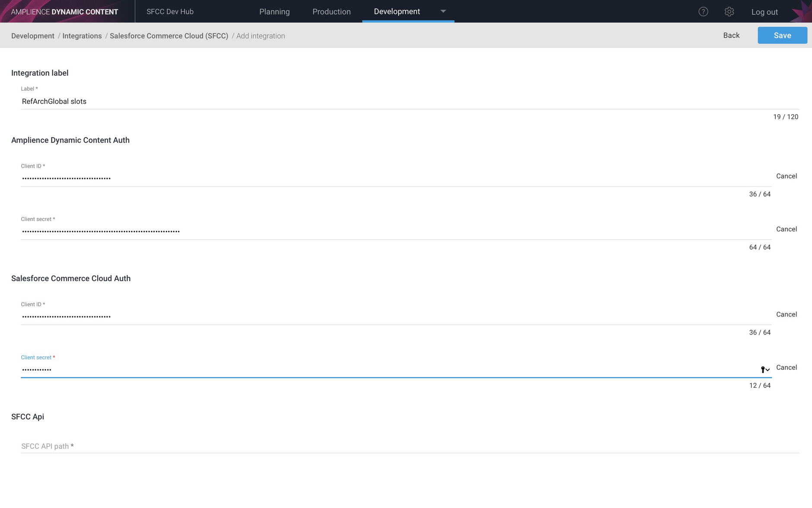Open the Integrations breadcrumb link
812x508 pixels.
click(x=82, y=36)
